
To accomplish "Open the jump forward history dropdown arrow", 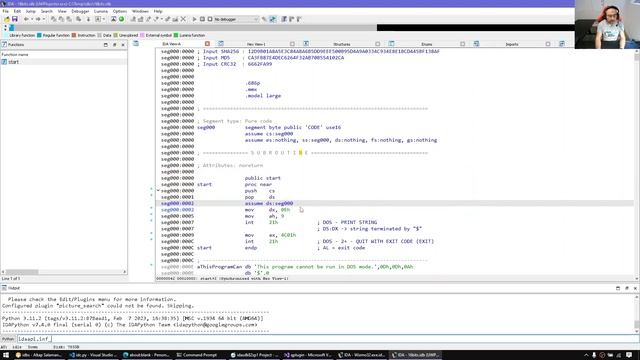I will [44, 19].
